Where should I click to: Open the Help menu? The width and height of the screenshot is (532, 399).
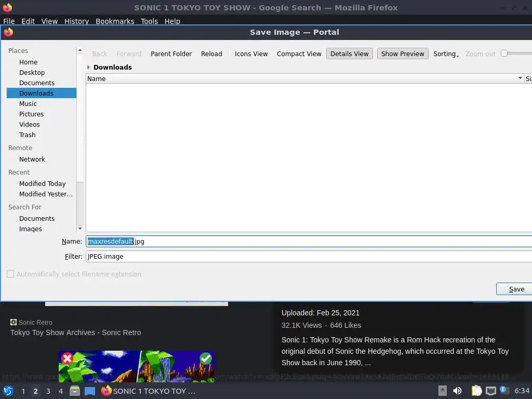[x=172, y=21]
